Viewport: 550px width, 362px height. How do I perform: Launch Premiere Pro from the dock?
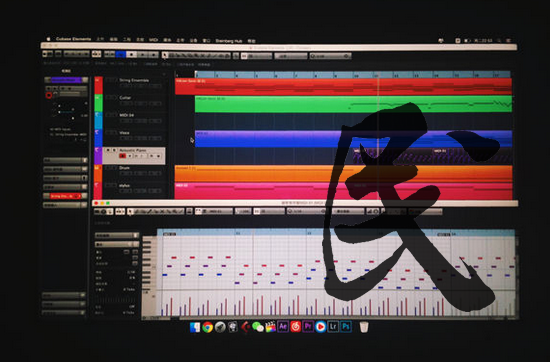click(308, 327)
